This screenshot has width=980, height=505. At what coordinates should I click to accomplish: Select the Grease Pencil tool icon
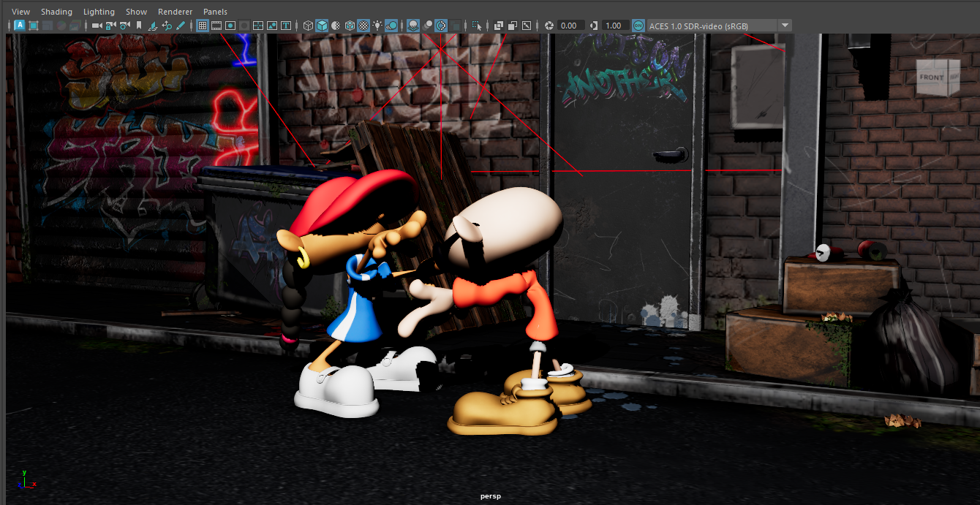(x=181, y=26)
